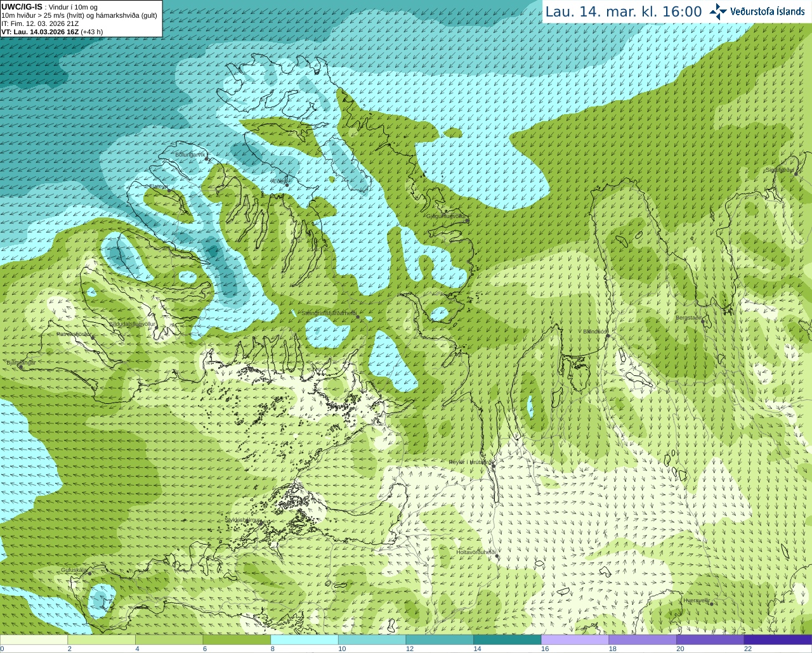Click the Holtavörðuheiði station label

pyautogui.click(x=476, y=552)
